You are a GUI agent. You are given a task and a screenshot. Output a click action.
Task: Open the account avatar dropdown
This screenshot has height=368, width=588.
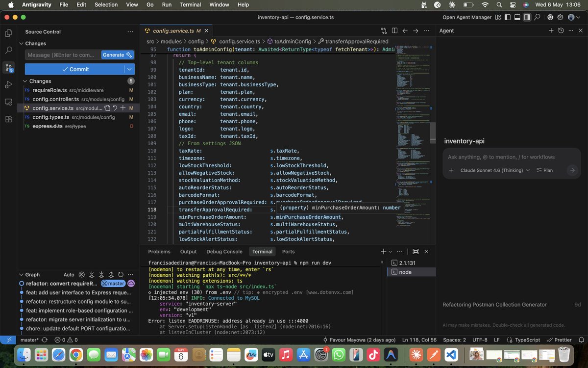pos(574,17)
